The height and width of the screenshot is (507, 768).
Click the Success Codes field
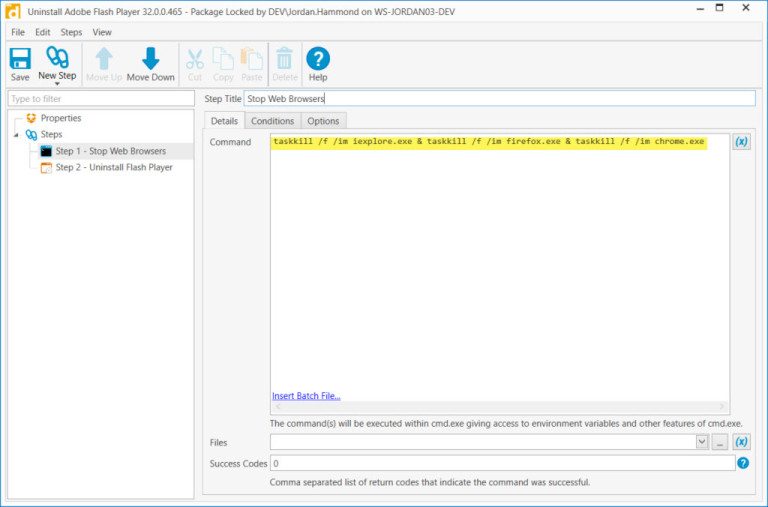pyautogui.click(x=503, y=463)
